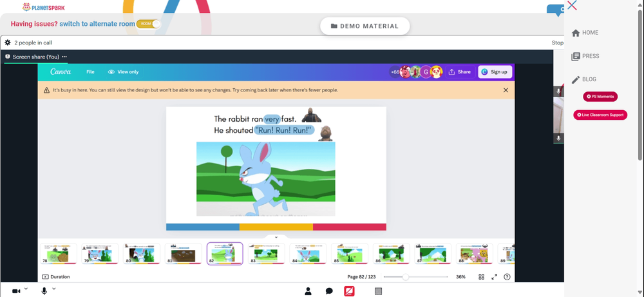Select page 86 thumbnail
Viewport: 644px width, 297px height.
(392, 253)
